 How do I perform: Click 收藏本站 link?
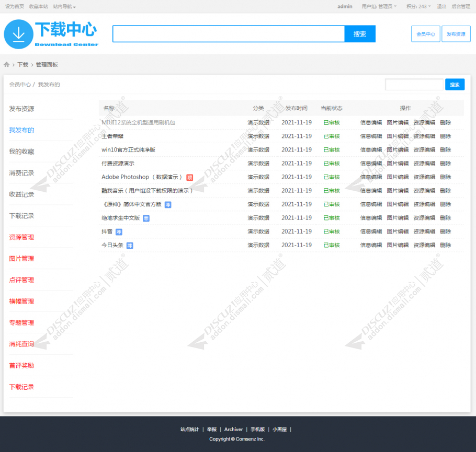coord(39,6)
